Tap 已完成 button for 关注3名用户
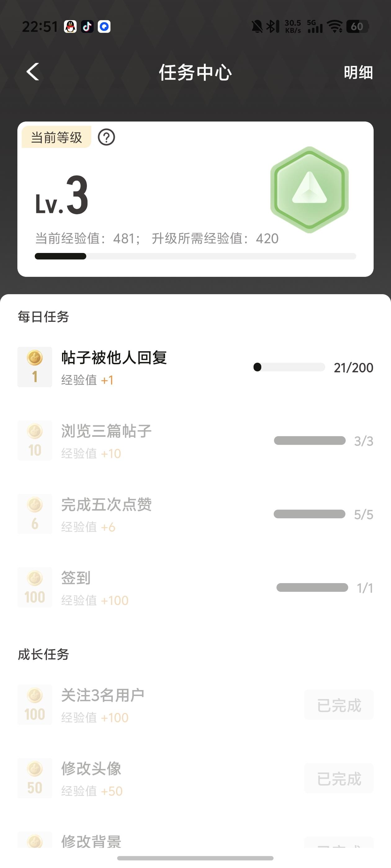The height and width of the screenshot is (868, 391). (x=339, y=705)
